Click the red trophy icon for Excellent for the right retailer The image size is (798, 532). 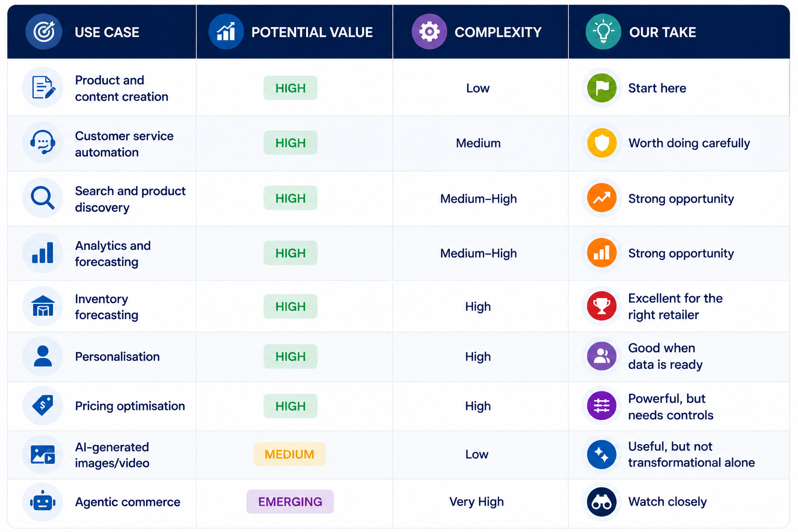click(602, 306)
